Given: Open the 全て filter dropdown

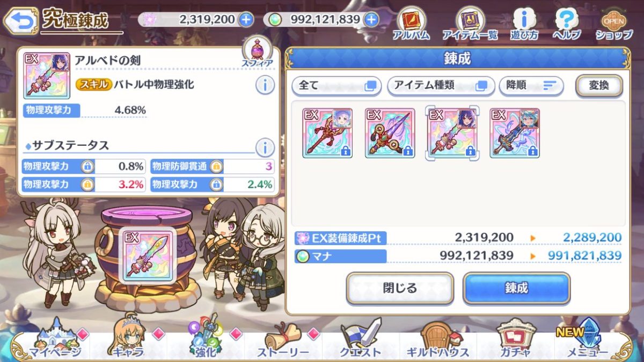Looking at the screenshot, I should [336, 86].
